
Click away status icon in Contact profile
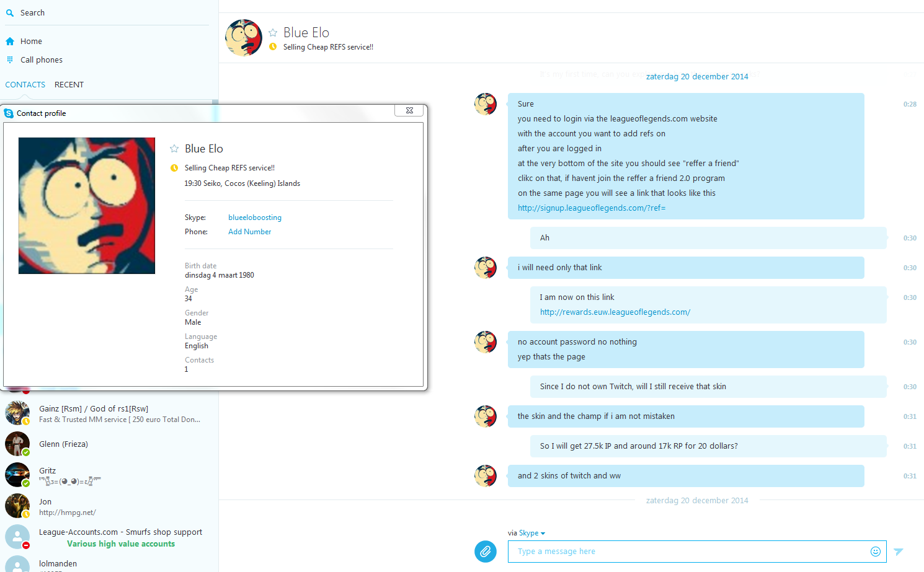174,168
